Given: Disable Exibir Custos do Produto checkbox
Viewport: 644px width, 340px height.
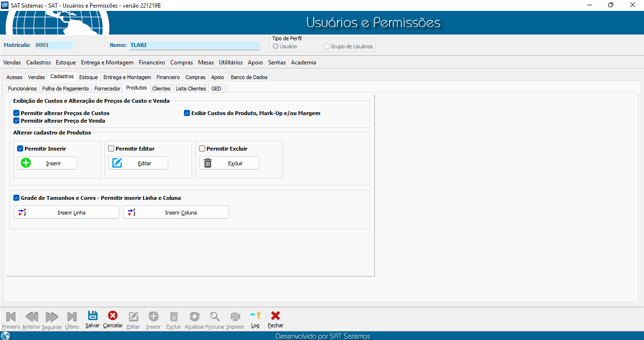Looking at the screenshot, I should coord(187,113).
